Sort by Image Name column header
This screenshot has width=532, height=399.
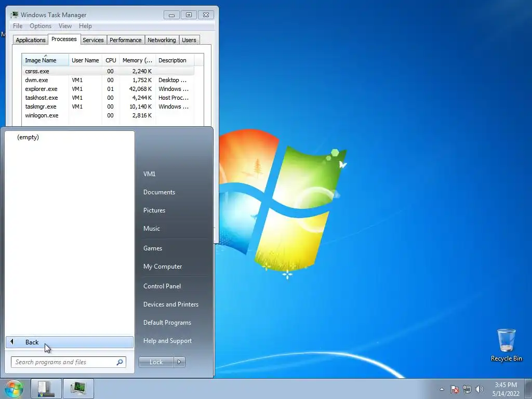click(x=46, y=60)
